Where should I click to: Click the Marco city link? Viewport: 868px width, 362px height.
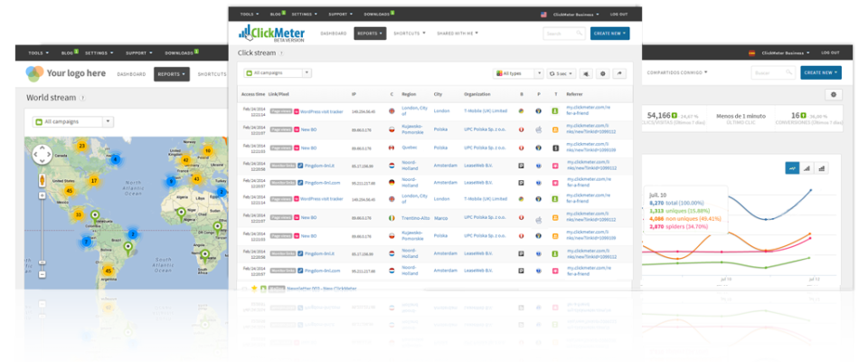pos(440,218)
